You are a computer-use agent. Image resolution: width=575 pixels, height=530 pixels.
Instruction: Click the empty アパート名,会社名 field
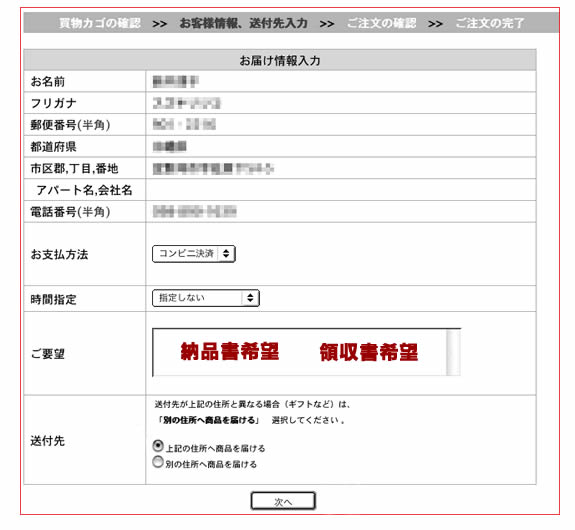click(x=341, y=190)
